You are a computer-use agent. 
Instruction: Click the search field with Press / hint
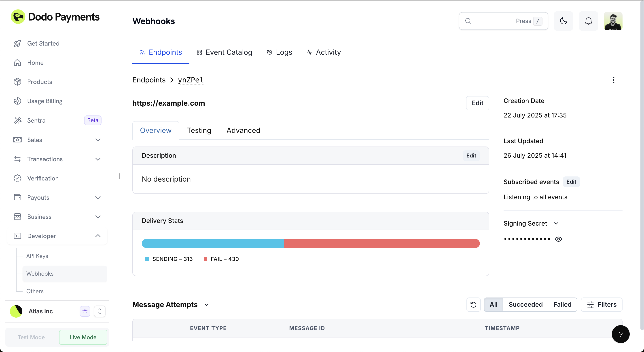[503, 21]
